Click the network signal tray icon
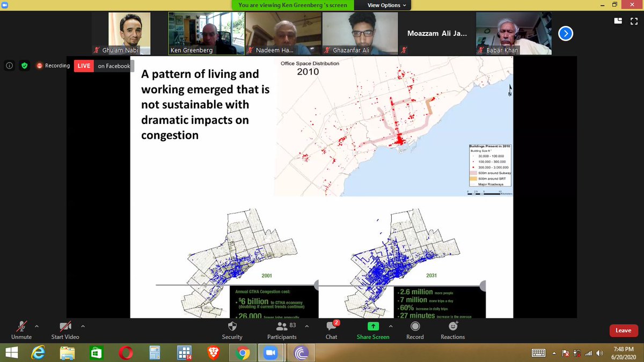 click(x=588, y=352)
